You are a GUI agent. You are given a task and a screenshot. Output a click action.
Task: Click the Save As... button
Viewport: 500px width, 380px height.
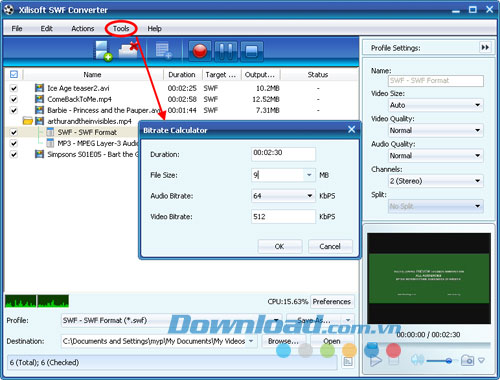tap(314, 320)
